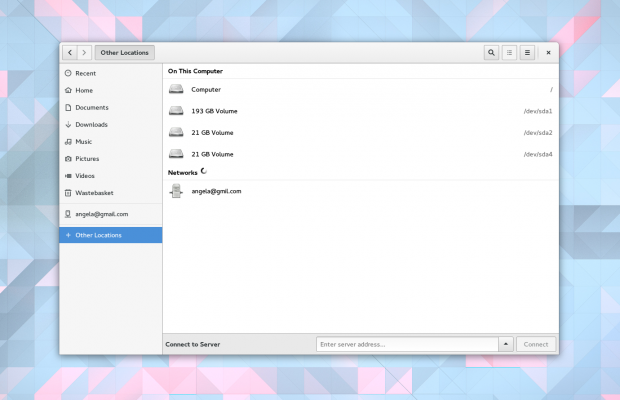Click the house icon beside Home
620x400 pixels.
coord(68,90)
